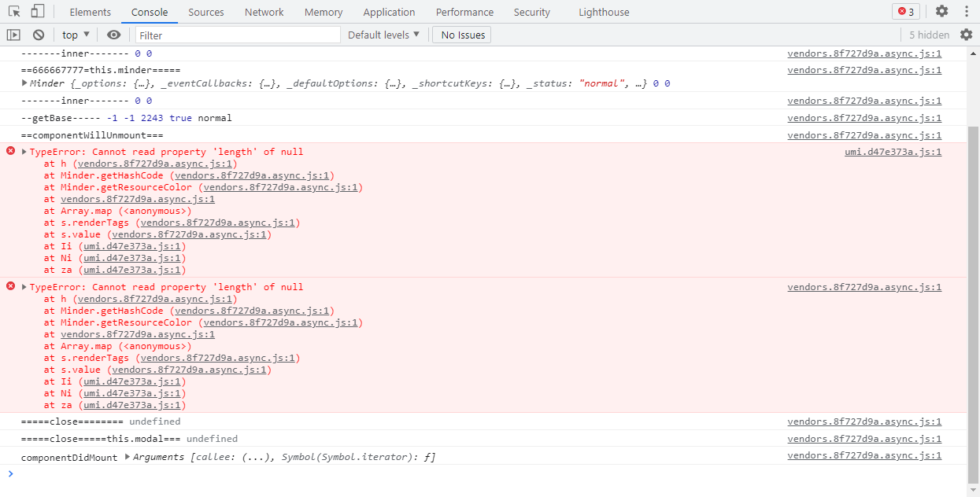Create live expression via eye icon
980x497 pixels.
tap(114, 35)
